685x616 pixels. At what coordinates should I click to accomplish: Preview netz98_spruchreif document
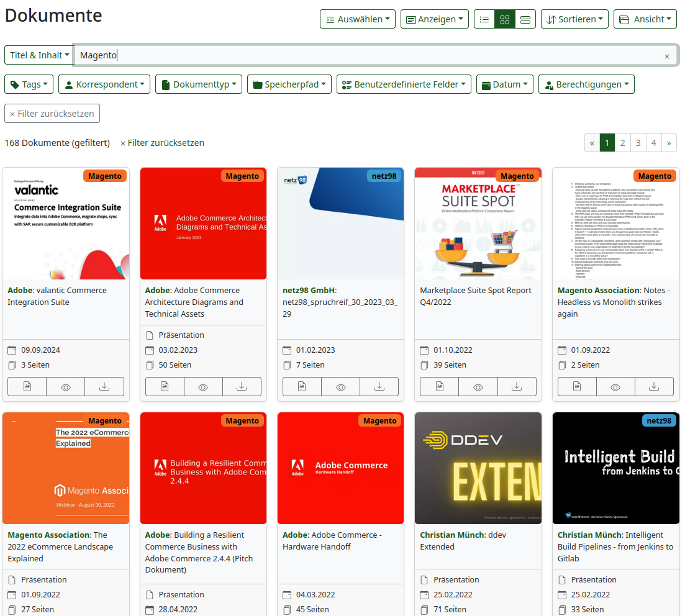coord(341,387)
